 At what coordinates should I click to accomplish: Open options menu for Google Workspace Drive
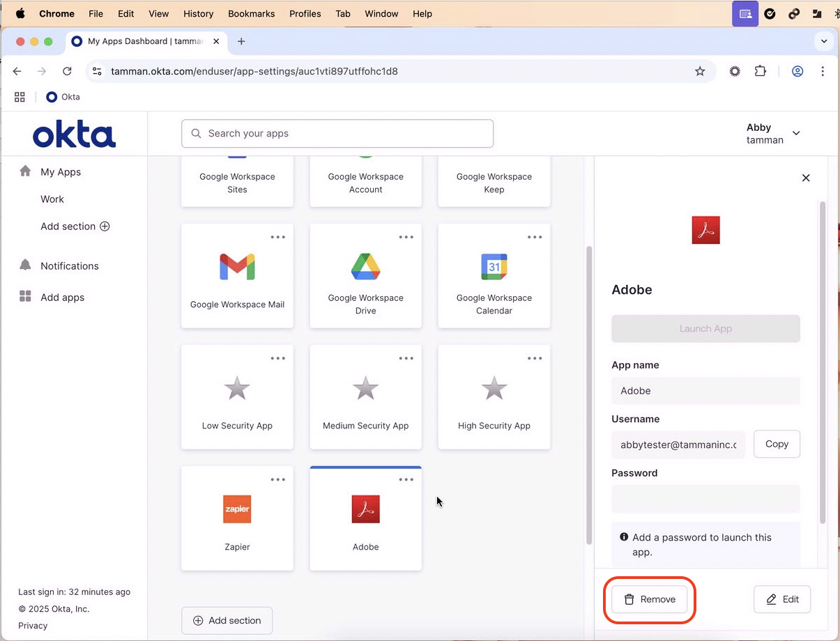[x=406, y=237]
